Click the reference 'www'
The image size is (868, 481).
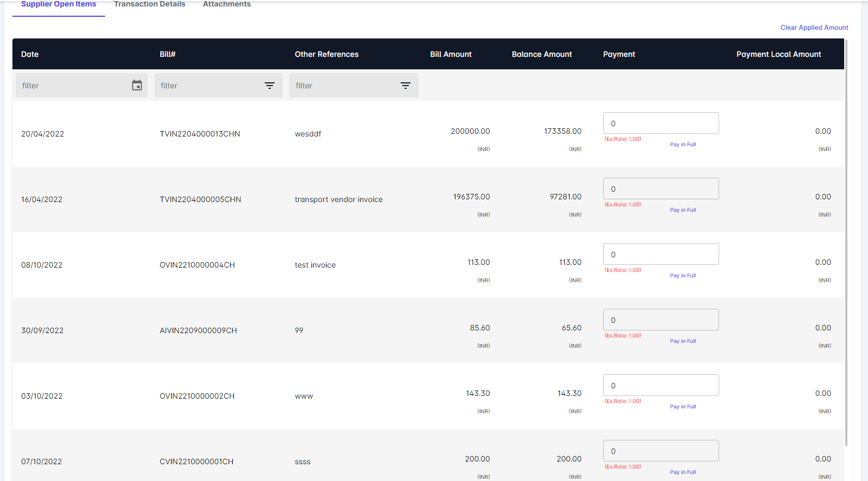coord(304,396)
